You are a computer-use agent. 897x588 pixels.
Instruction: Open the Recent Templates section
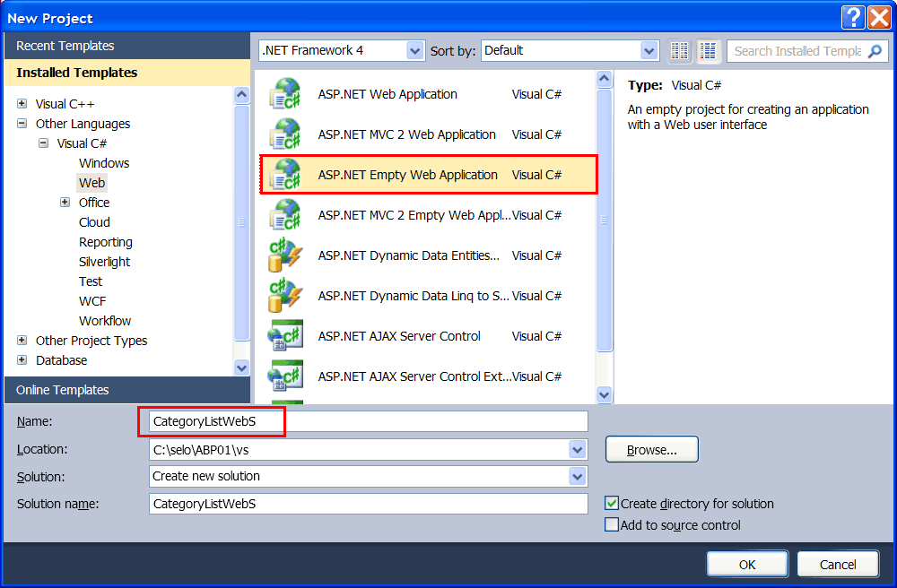pyautogui.click(x=127, y=46)
